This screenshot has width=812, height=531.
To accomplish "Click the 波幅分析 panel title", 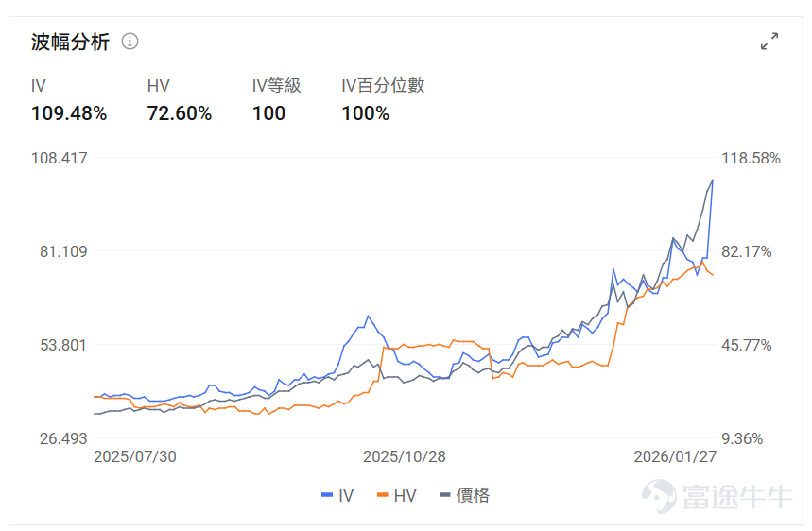I will 70,42.
